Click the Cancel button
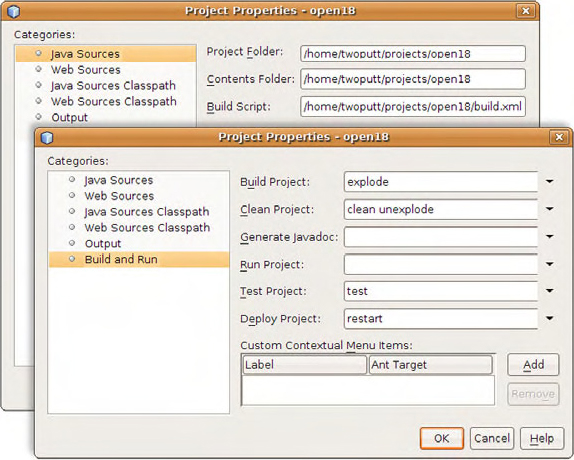This screenshot has width=574, height=460. pyautogui.click(x=492, y=438)
